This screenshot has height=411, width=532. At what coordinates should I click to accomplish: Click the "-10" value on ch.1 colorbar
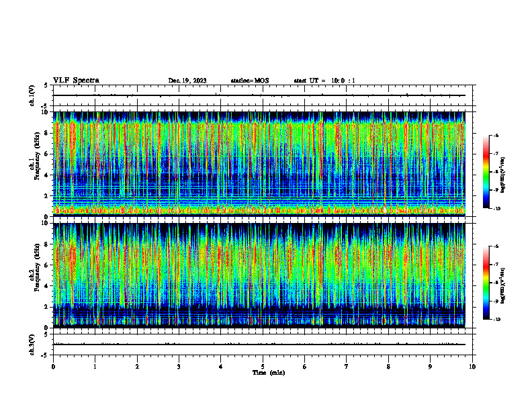click(x=497, y=209)
